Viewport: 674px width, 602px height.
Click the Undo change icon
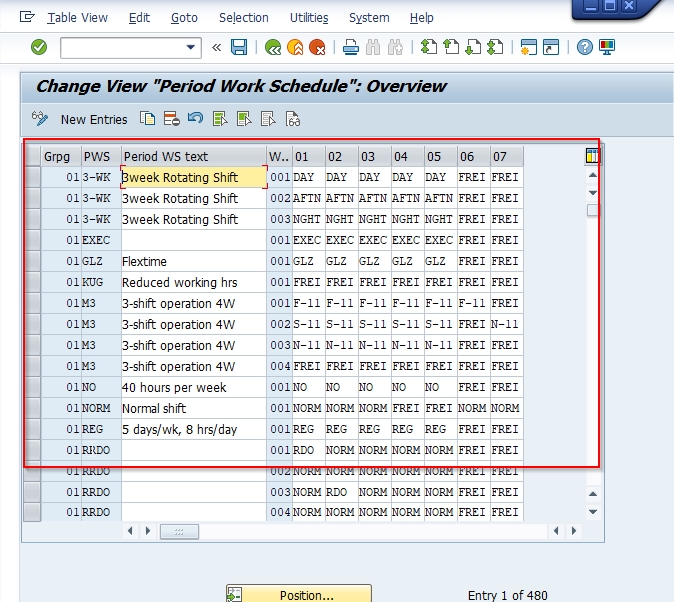(195, 119)
